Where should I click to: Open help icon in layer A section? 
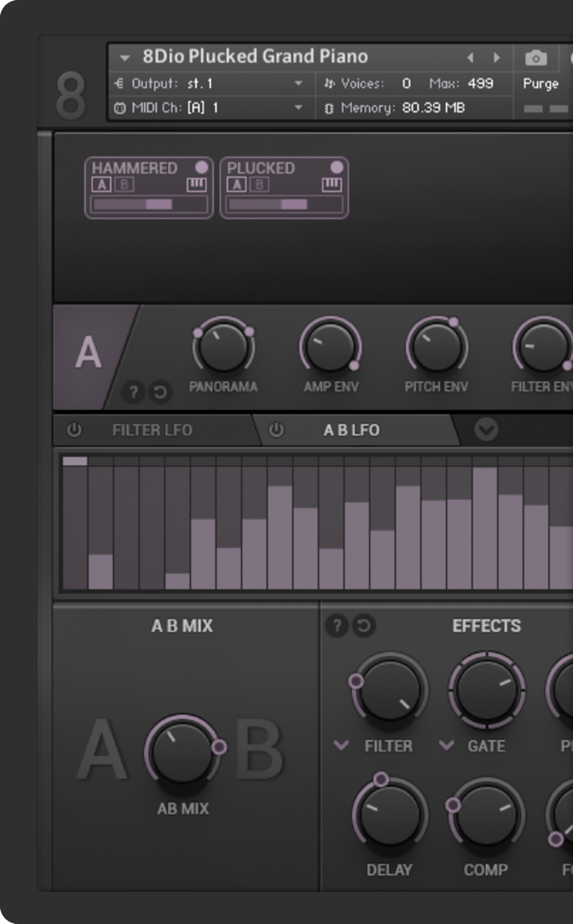click(133, 392)
